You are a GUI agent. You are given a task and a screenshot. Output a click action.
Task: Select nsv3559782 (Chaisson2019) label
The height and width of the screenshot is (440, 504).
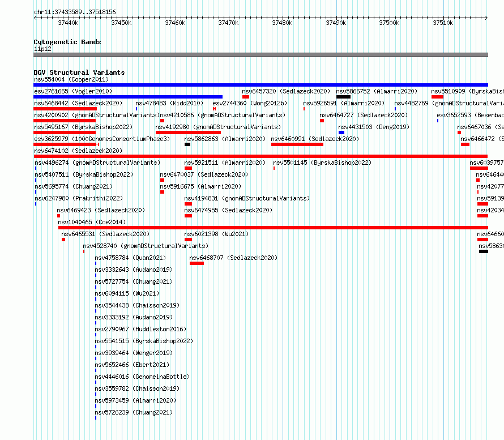[x=137, y=388]
